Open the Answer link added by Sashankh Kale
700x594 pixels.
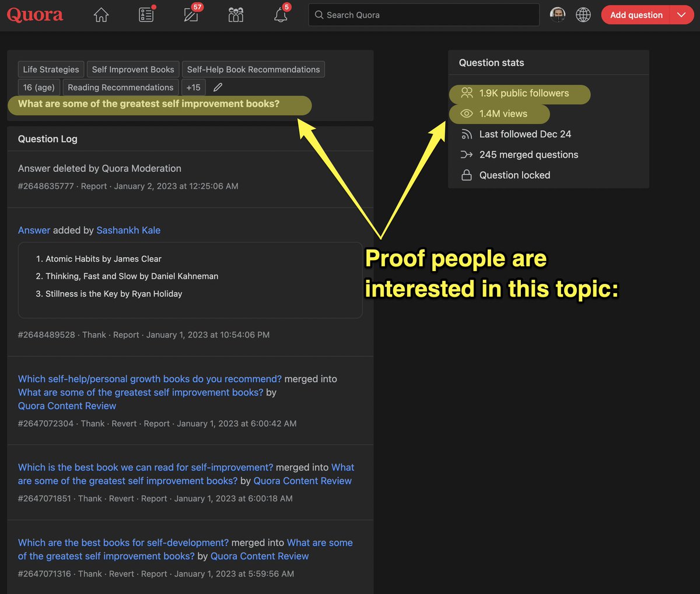[34, 230]
